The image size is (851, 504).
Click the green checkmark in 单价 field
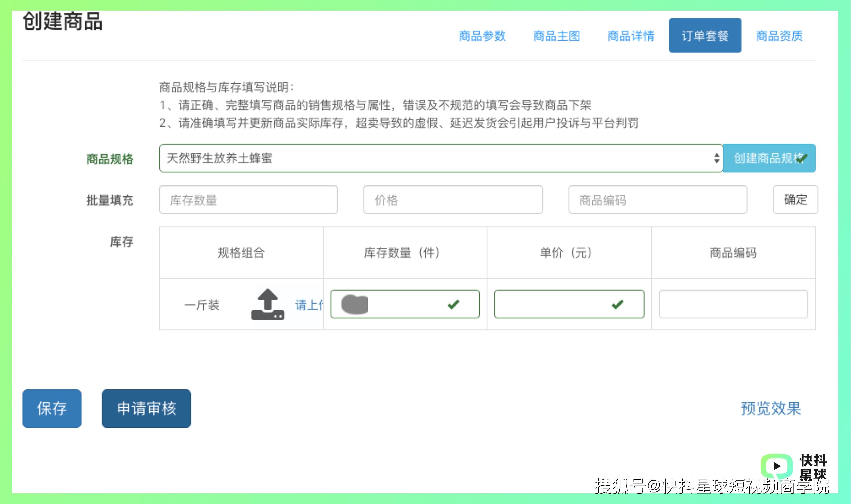tap(618, 304)
